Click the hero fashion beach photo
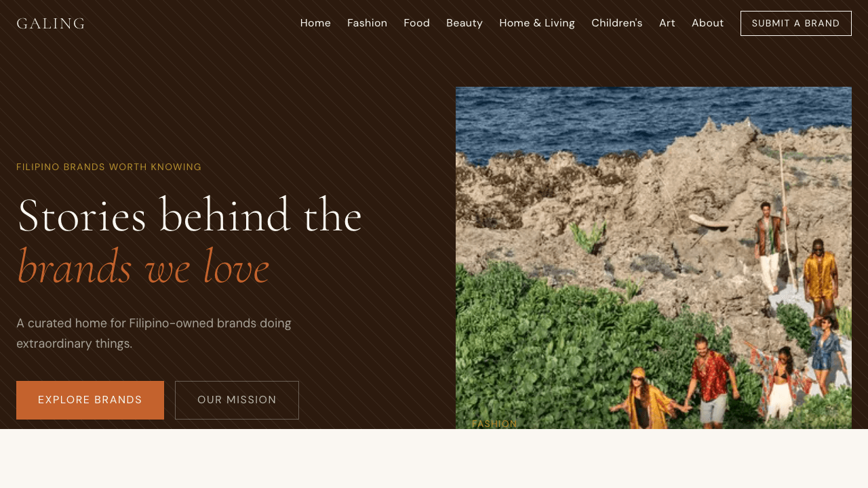Screen dimensions: 868x488 point(654,258)
